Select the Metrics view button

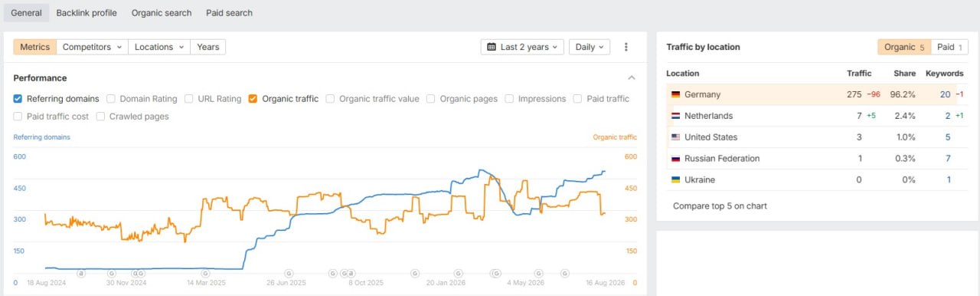point(34,47)
